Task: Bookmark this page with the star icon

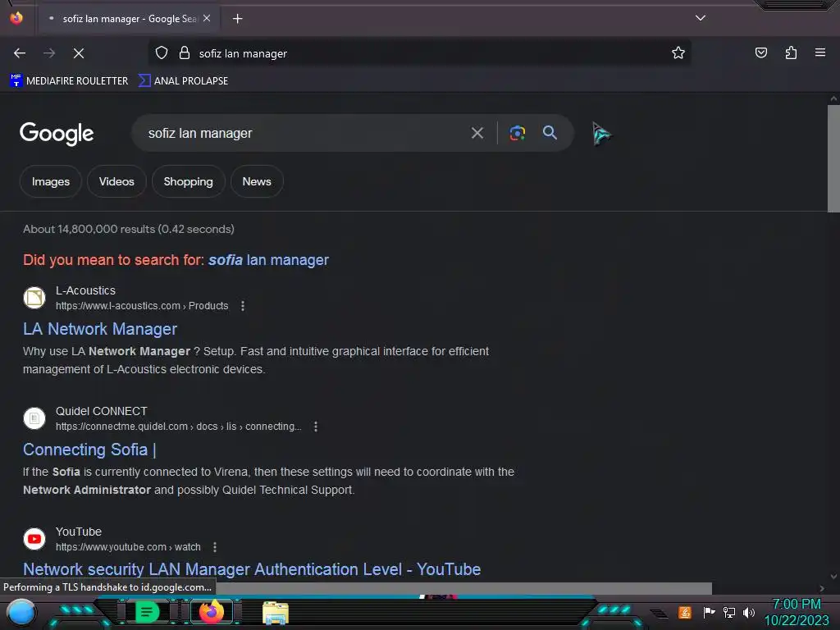Action: point(678,53)
